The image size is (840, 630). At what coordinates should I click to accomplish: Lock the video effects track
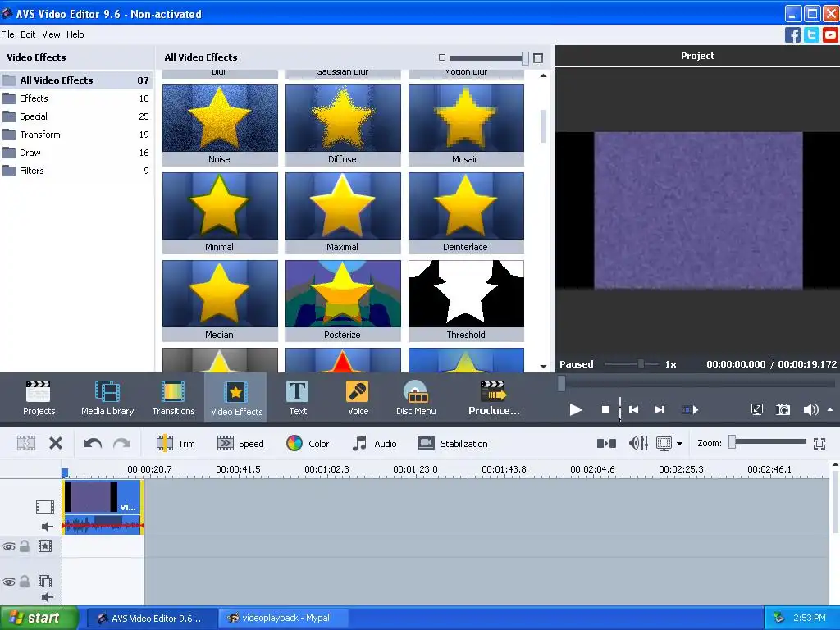click(25, 546)
